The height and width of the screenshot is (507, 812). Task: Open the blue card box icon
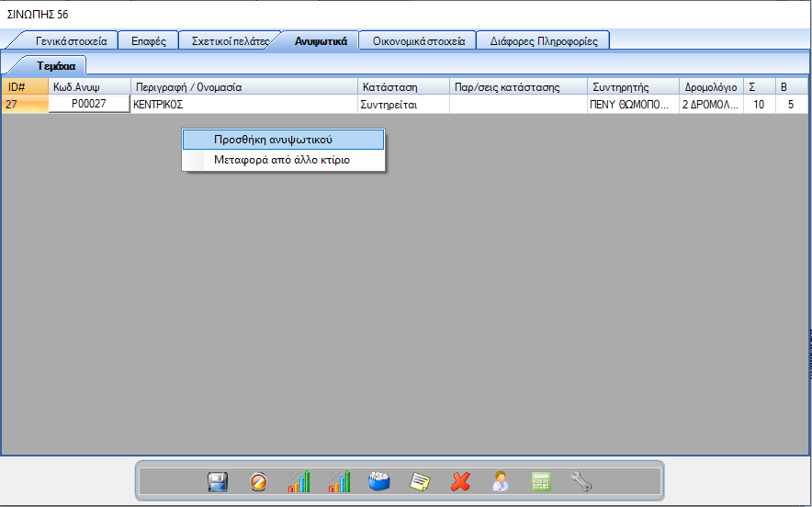pos(379,481)
